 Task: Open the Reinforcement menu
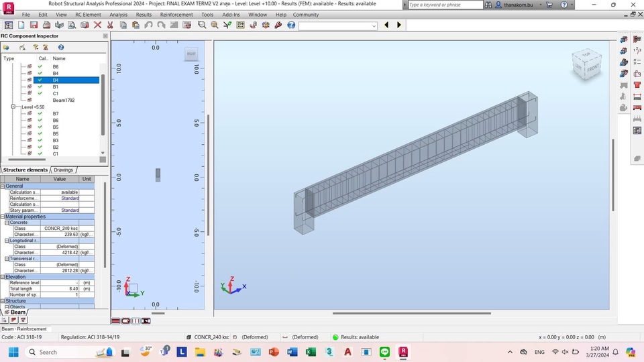(176, 14)
